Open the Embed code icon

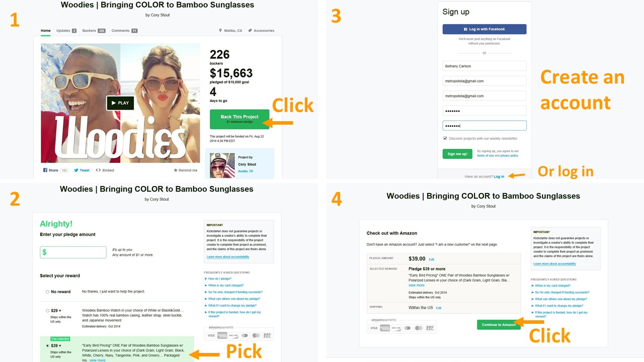tap(98, 170)
